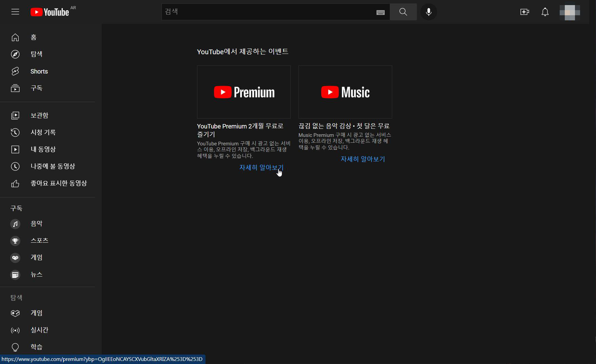Image resolution: width=596 pixels, height=364 pixels.
Task: Click the magnifier search button
Action: [x=403, y=12]
